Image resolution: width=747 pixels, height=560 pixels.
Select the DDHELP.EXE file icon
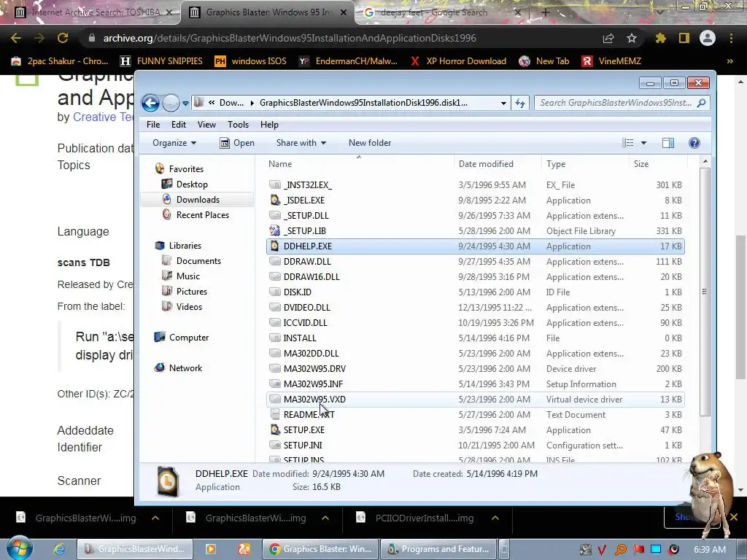click(275, 246)
